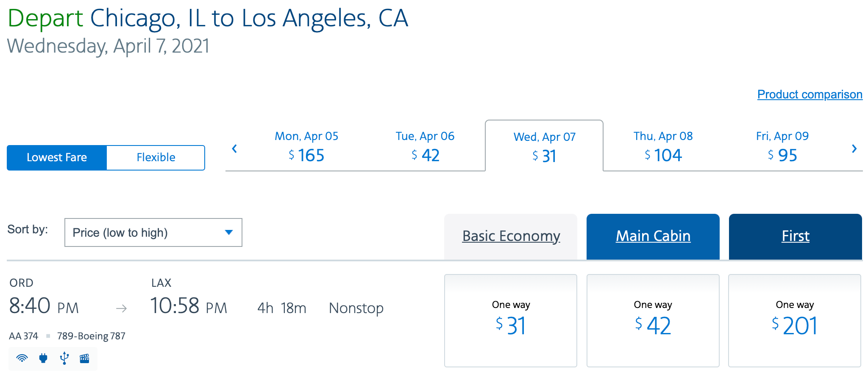Click the Main Cabin column header
Image resolution: width=868 pixels, height=375 pixels.
pos(653,236)
